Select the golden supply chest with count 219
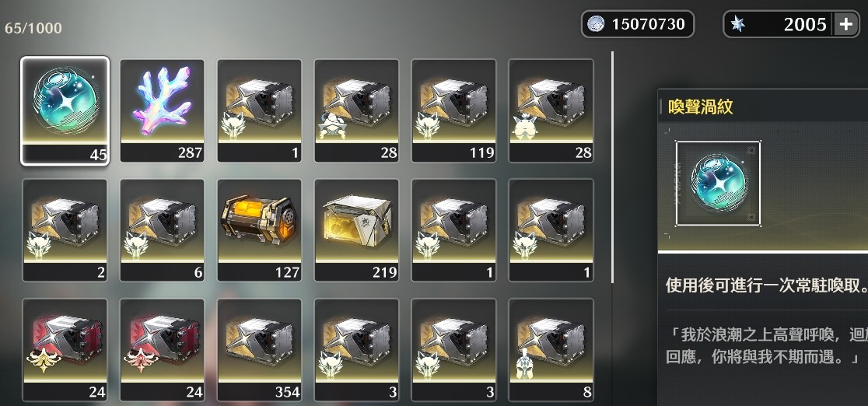Image resolution: width=868 pixels, height=406 pixels. [x=357, y=230]
